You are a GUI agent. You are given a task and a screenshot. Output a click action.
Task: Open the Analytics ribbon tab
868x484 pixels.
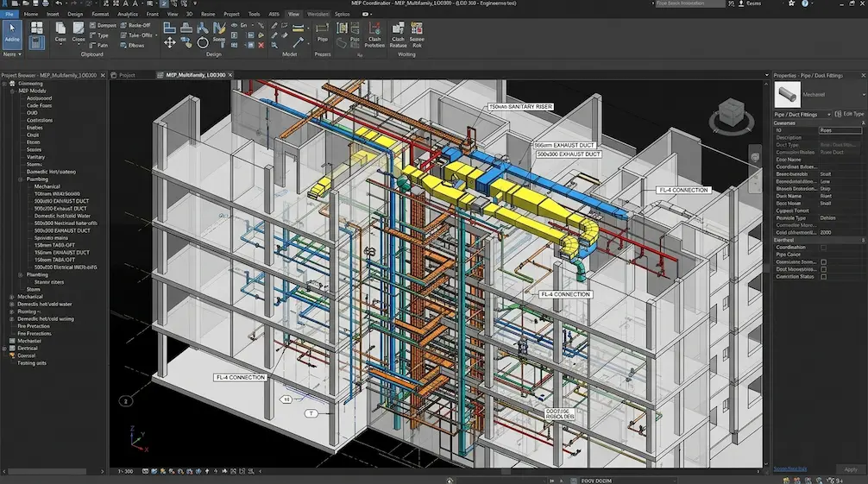(x=128, y=15)
